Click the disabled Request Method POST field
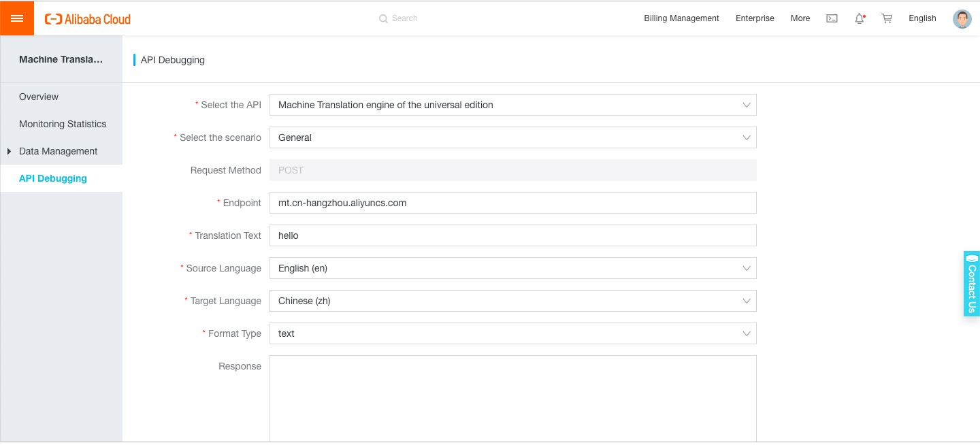Viewport: 980px width, 445px height. [x=513, y=170]
